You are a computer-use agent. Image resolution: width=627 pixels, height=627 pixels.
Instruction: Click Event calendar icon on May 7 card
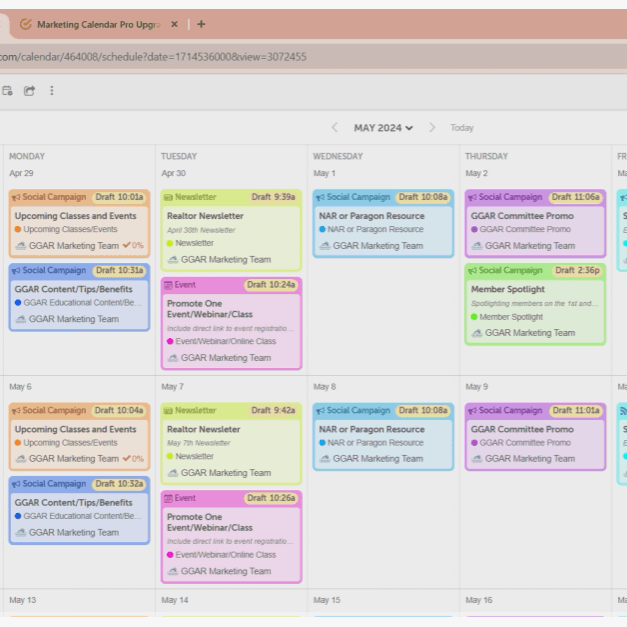pyautogui.click(x=168, y=499)
